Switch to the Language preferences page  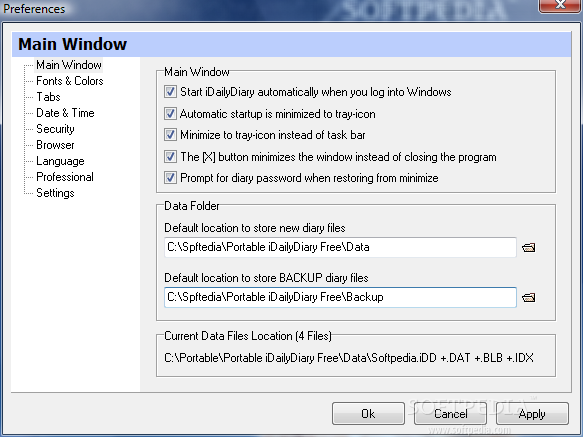60,161
